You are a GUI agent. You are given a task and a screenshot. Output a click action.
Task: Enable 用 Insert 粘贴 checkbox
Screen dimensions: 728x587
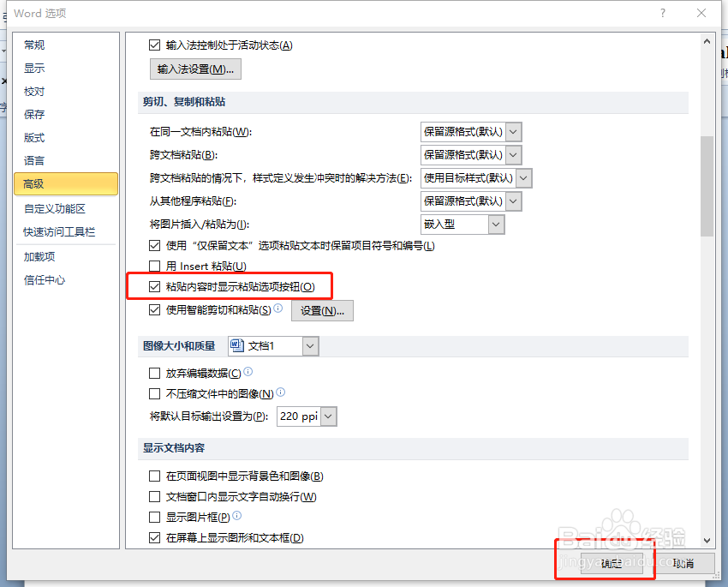pos(155,267)
